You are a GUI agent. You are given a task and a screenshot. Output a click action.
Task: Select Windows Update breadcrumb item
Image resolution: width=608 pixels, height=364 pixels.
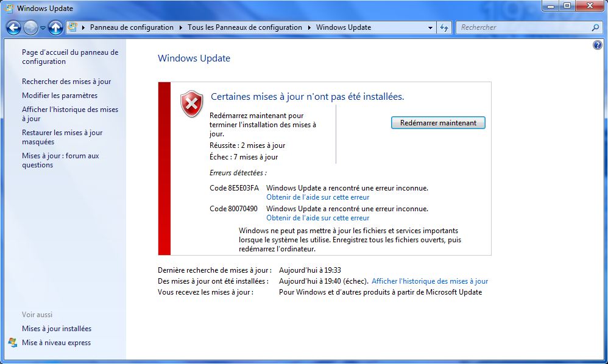coord(344,27)
